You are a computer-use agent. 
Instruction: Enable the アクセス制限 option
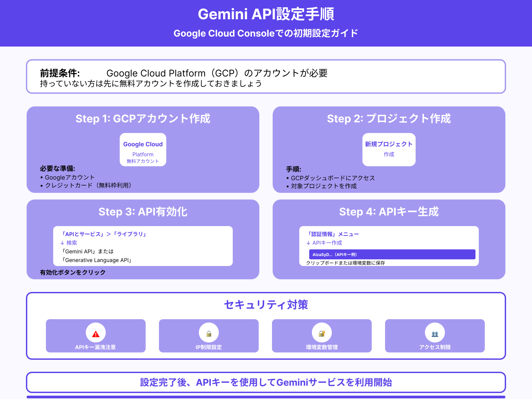point(435,336)
